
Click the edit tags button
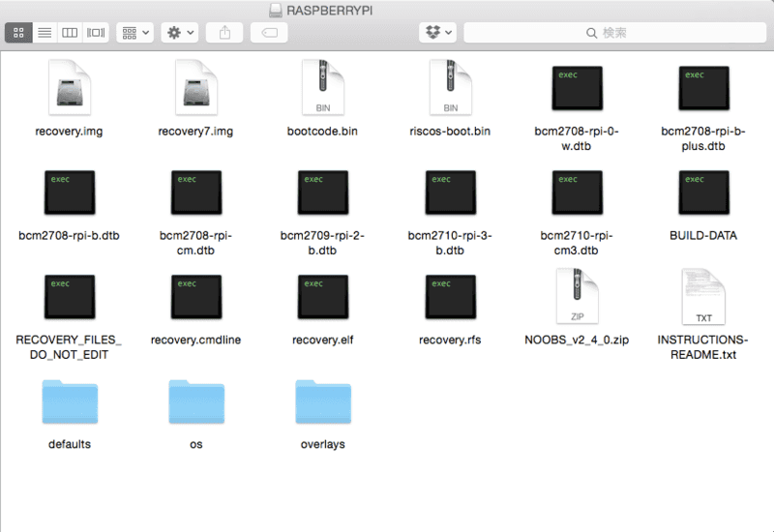[x=269, y=33]
